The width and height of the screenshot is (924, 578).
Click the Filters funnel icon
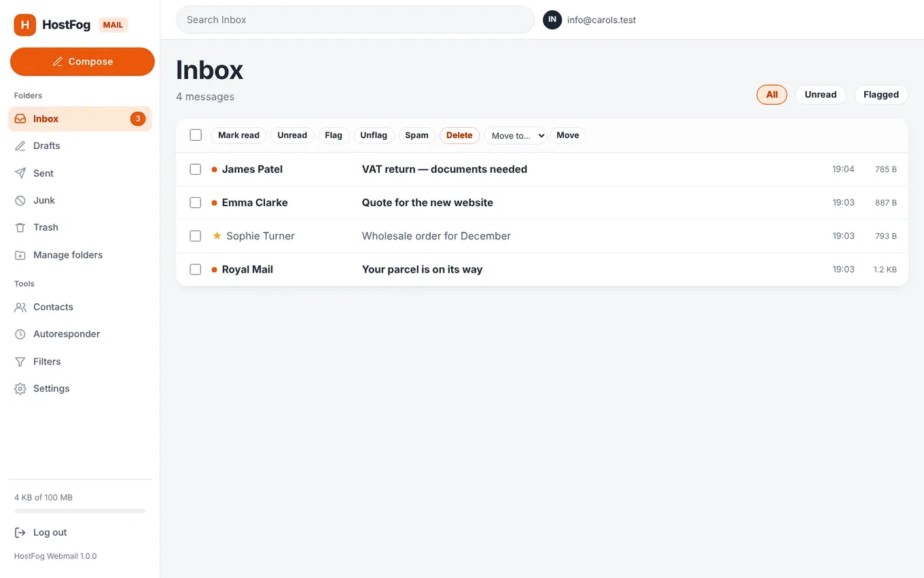click(x=20, y=362)
